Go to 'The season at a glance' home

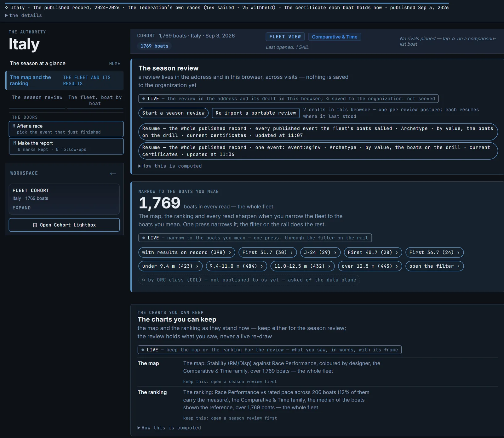(65, 63)
